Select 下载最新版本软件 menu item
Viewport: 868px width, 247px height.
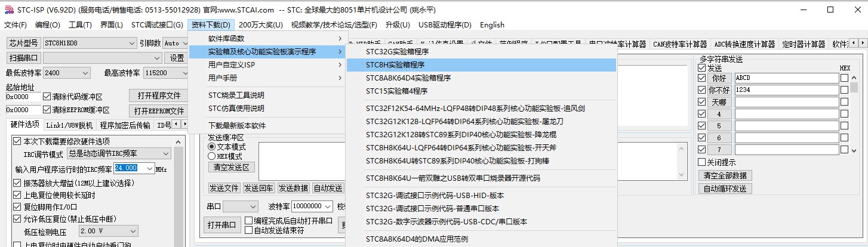[267, 126]
